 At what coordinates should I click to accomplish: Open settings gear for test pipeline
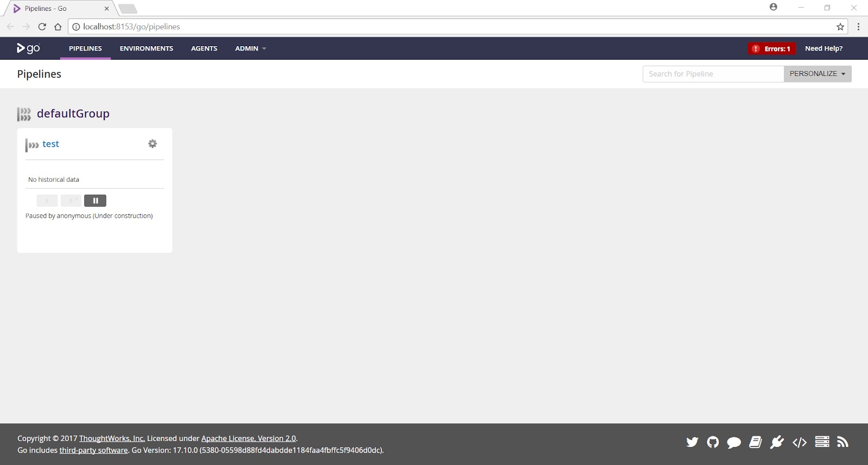(x=152, y=144)
